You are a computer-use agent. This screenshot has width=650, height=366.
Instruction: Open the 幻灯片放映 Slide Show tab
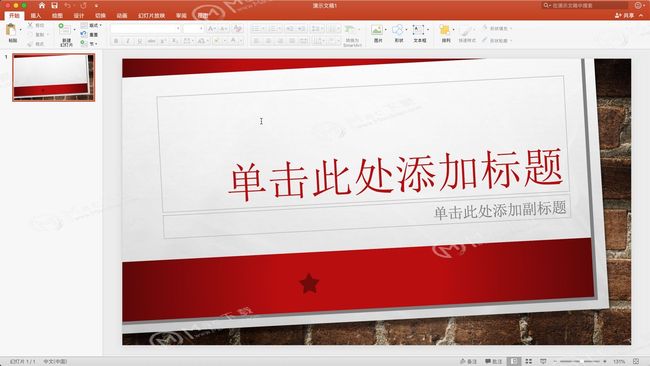(151, 15)
